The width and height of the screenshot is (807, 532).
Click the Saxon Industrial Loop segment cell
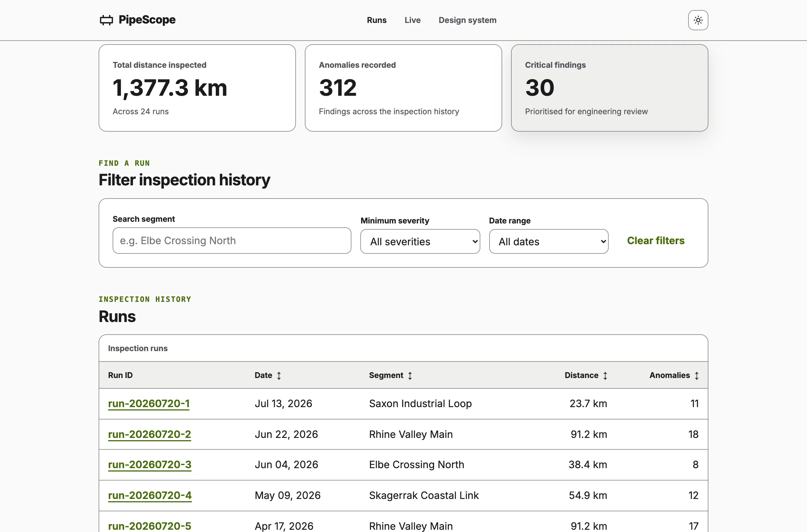coord(420,403)
